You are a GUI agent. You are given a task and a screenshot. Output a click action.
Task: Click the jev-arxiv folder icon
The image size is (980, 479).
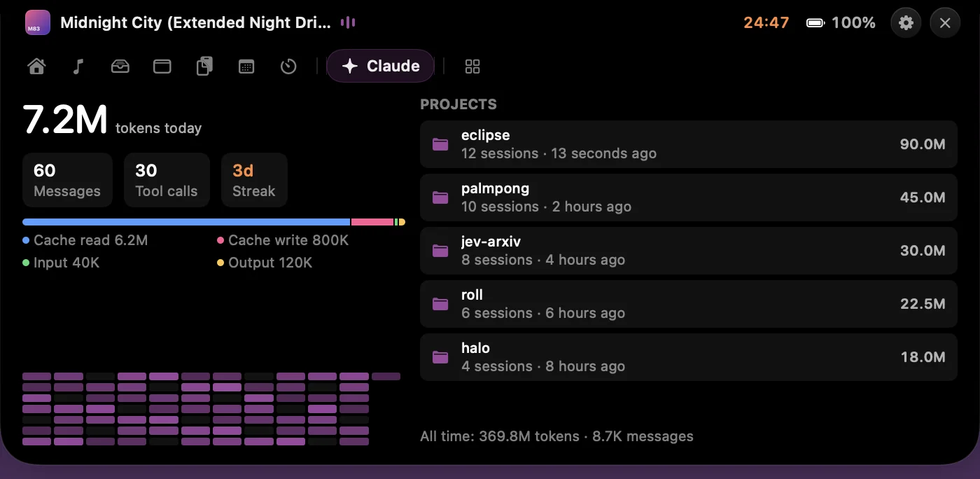click(440, 251)
